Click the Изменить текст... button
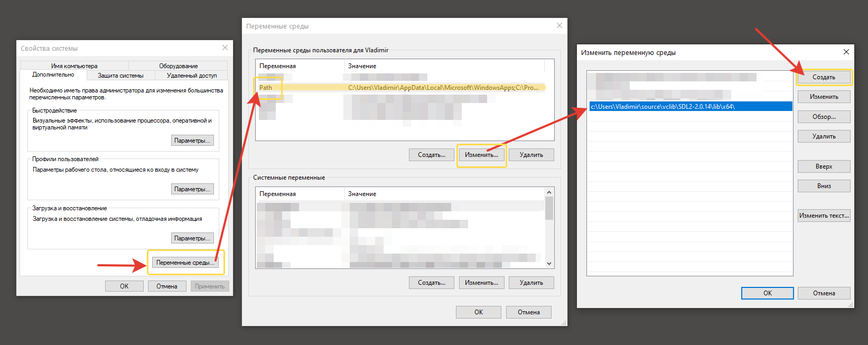 tap(824, 216)
